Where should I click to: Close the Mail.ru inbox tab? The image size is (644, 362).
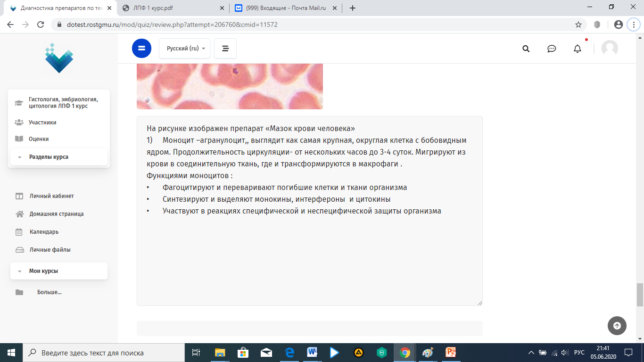coord(335,8)
